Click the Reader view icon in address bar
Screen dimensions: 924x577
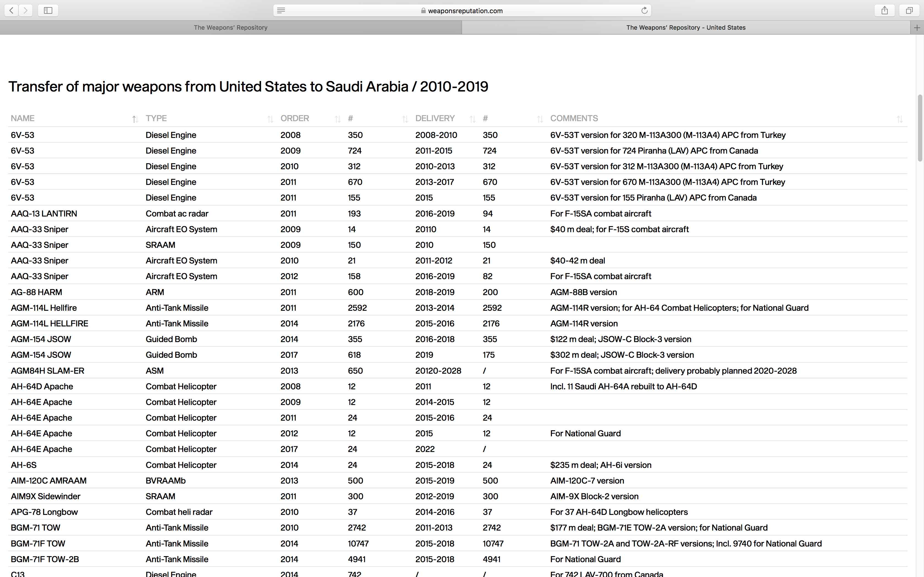point(281,10)
